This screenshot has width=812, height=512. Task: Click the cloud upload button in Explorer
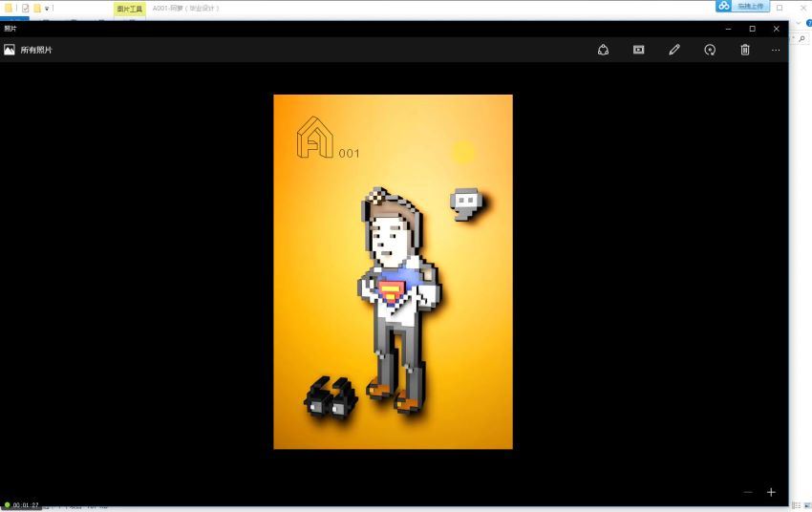pyautogui.click(x=751, y=7)
